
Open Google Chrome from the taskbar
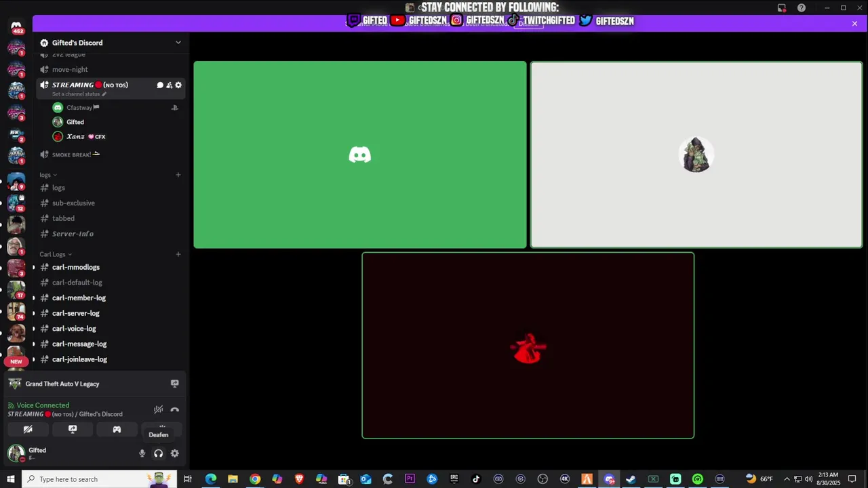click(255, 479)
